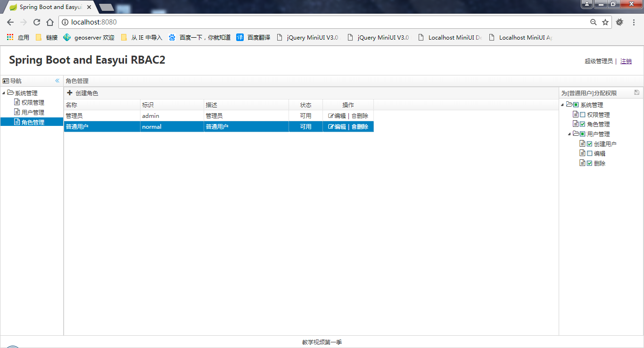Click the edit pencil icon in 普通用户 row
This screenshot has width=644, height=348.
click(x=331, y=126)
